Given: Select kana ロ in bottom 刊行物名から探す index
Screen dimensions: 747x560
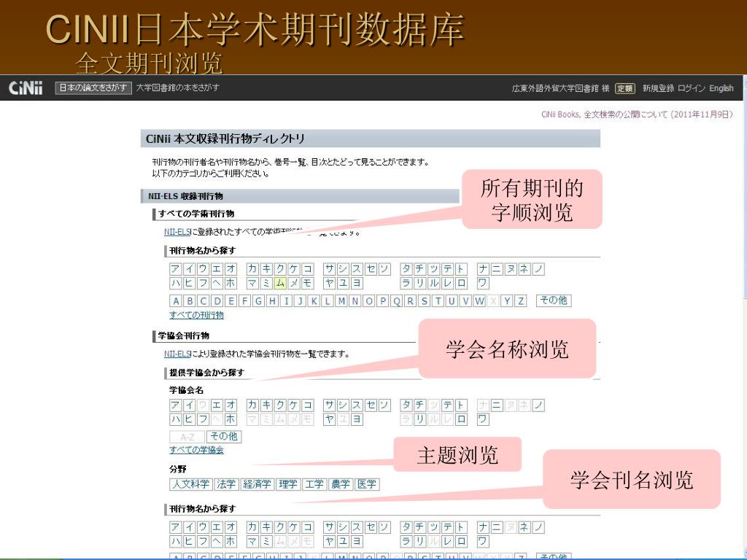Looking at the screenshot, I should 462,542.
